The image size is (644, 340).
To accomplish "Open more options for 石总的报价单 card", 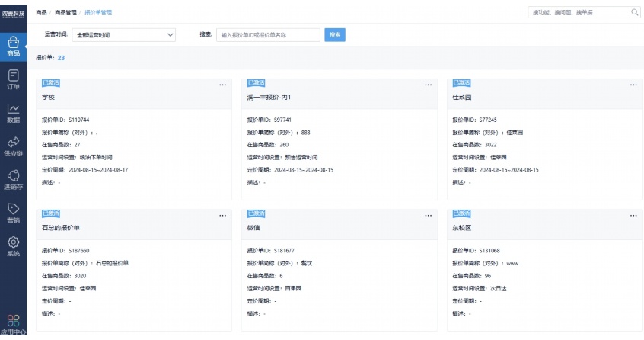I will (x=222, y=216).
